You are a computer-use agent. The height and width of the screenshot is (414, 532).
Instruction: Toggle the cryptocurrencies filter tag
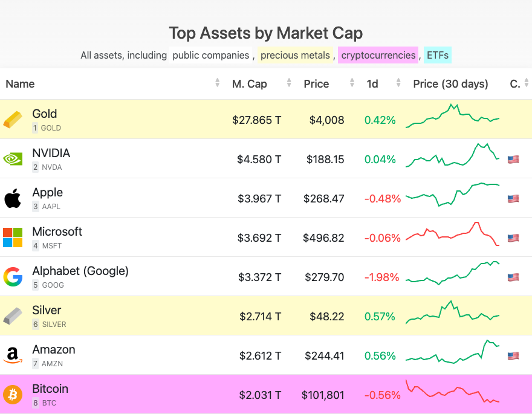point(378,55)
